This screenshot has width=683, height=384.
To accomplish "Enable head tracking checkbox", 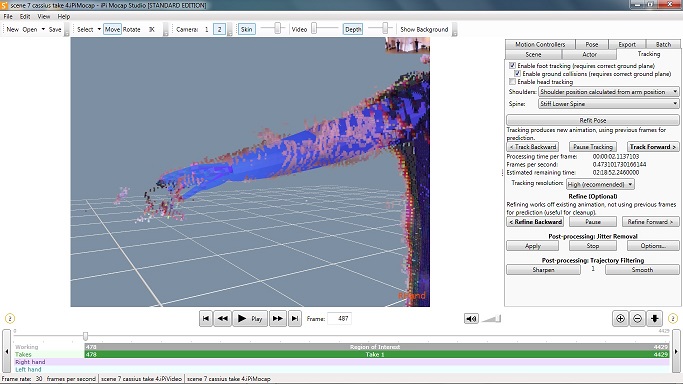I will [x=512, y=81].
